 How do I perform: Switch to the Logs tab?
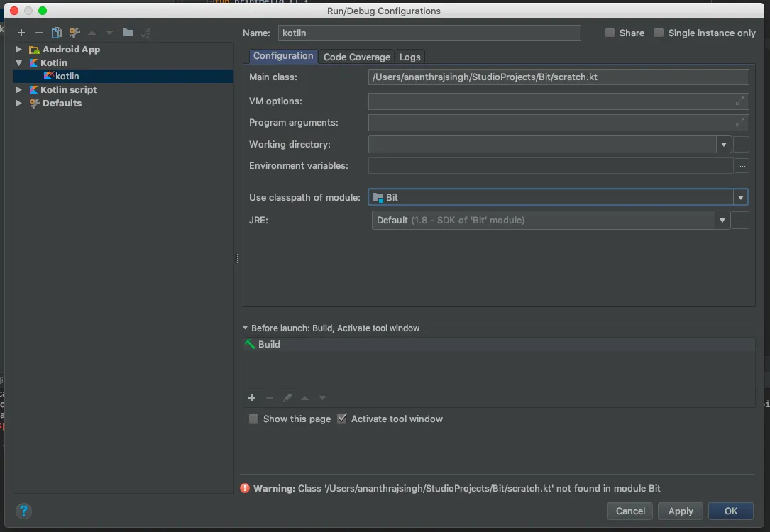(x=409, y=57)
